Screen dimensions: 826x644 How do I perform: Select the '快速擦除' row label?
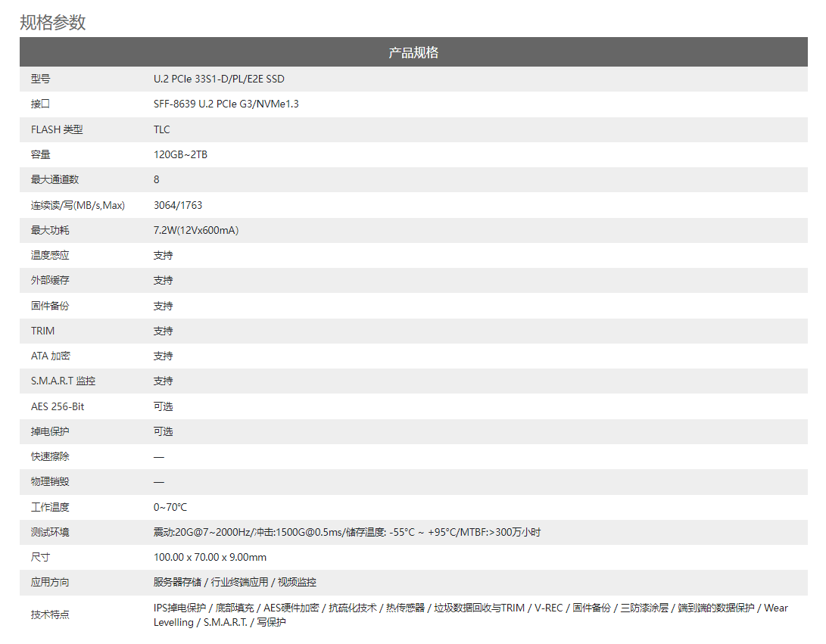point(50,456)
